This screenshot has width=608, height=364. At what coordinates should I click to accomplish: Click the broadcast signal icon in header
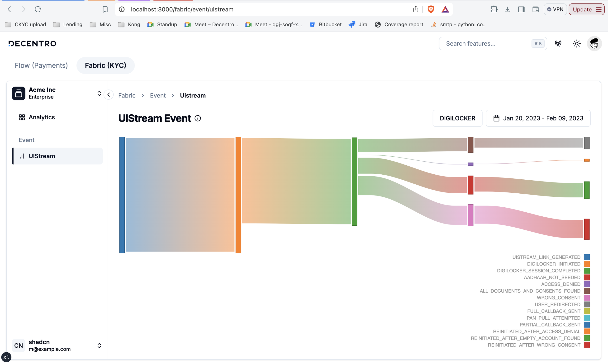point(558,44)
